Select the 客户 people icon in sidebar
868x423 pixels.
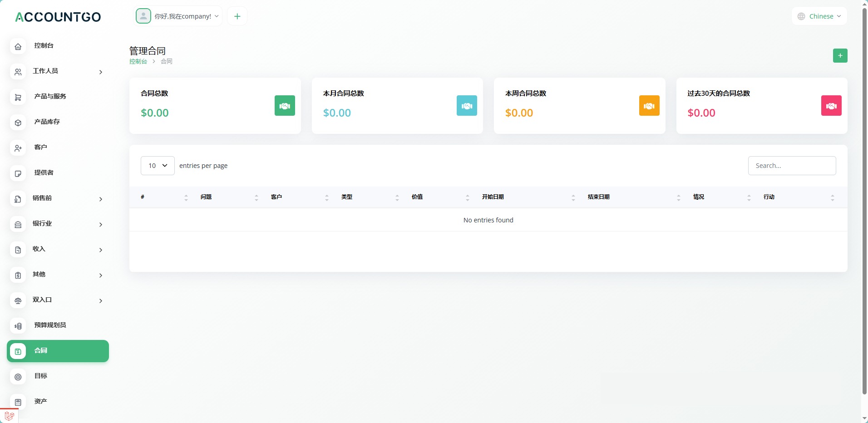click(18, 148)
